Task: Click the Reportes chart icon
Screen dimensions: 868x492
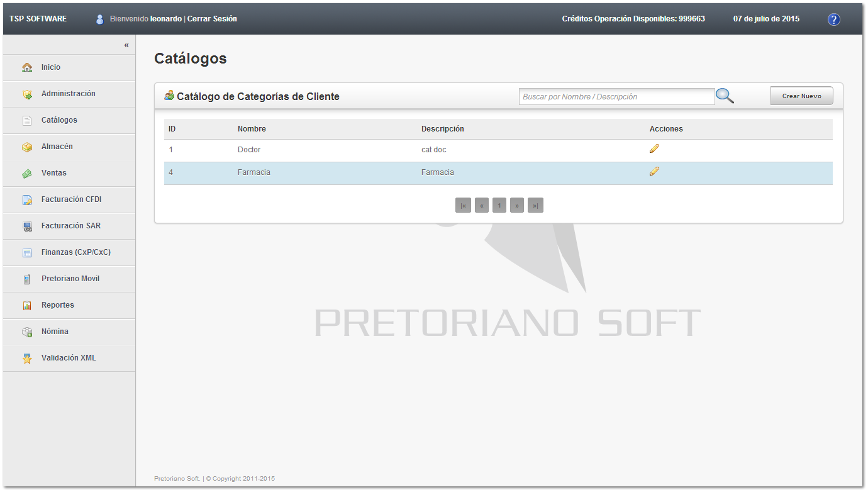Action: (27, 306)
